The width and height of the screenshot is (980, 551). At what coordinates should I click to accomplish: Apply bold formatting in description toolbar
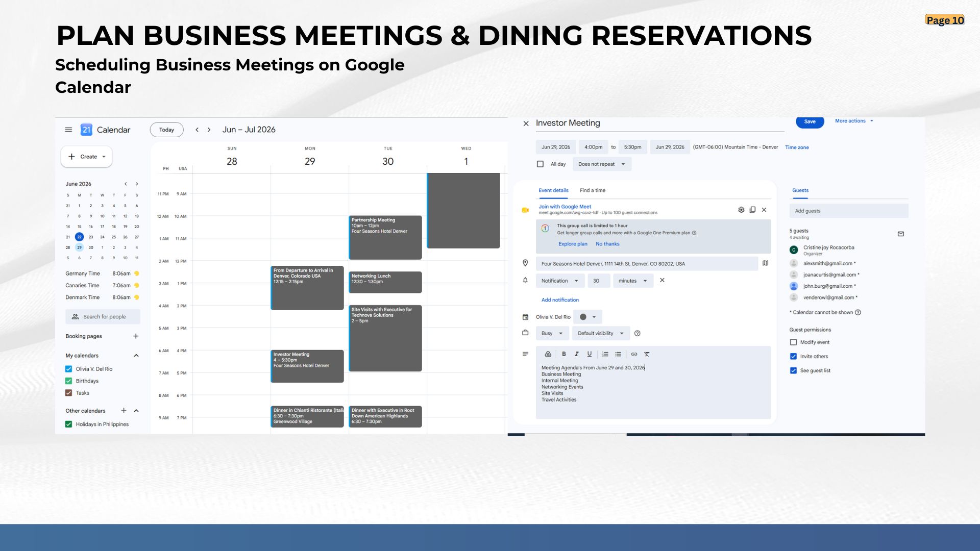564,354
